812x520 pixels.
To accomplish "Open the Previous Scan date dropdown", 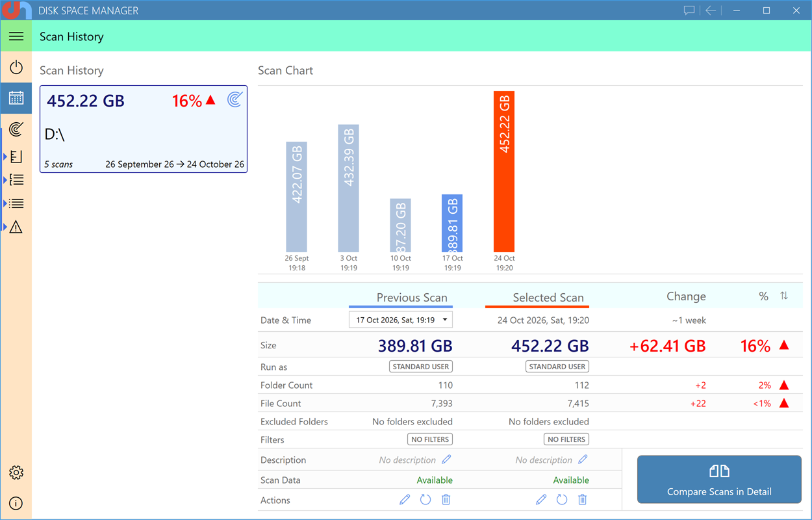I will (x=401, y=320).
